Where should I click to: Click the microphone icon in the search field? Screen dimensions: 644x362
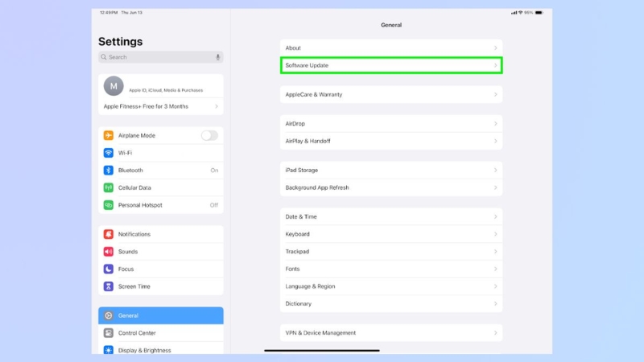pos(217,57)
